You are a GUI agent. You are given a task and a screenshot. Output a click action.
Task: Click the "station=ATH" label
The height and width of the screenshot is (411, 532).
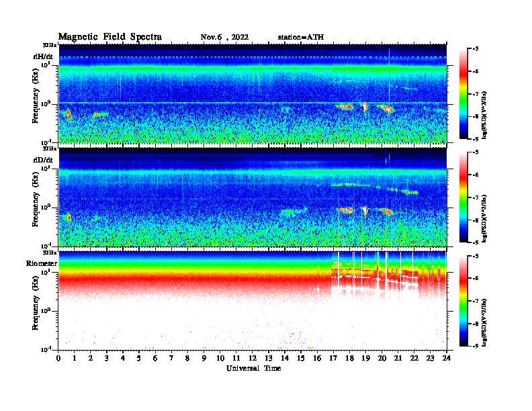coord(301,37)
